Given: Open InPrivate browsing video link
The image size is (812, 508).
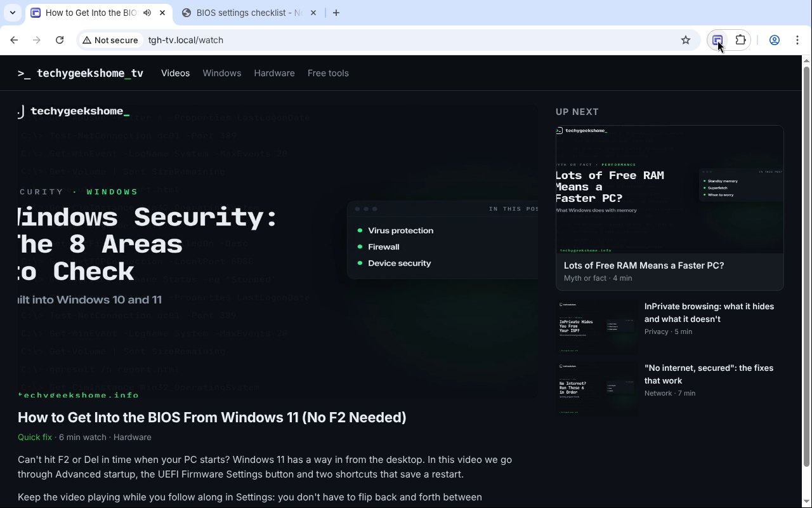Looking at the screenshot, I should click(709, 312).
